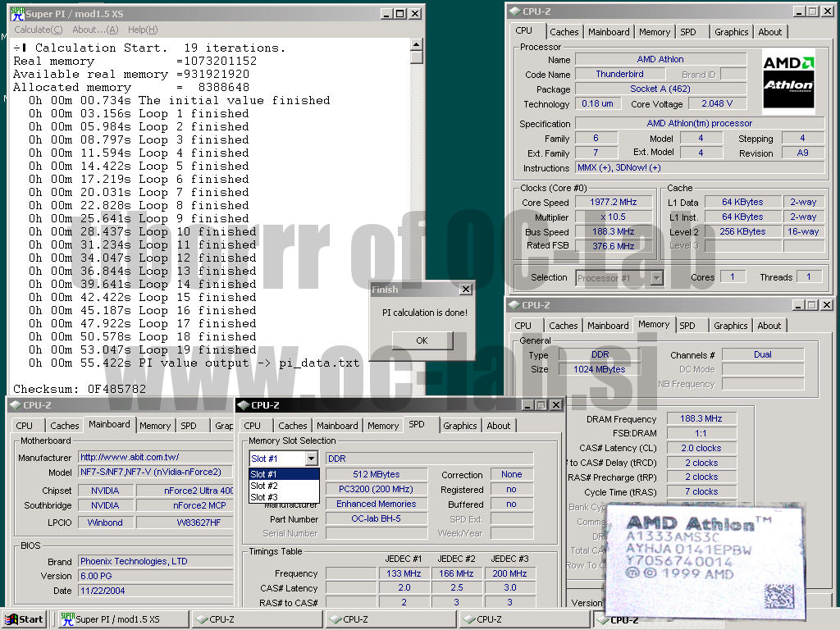840x630 pixels.
Task: Choose Slot #3 in the slot list
Action: tap(285, 497)
